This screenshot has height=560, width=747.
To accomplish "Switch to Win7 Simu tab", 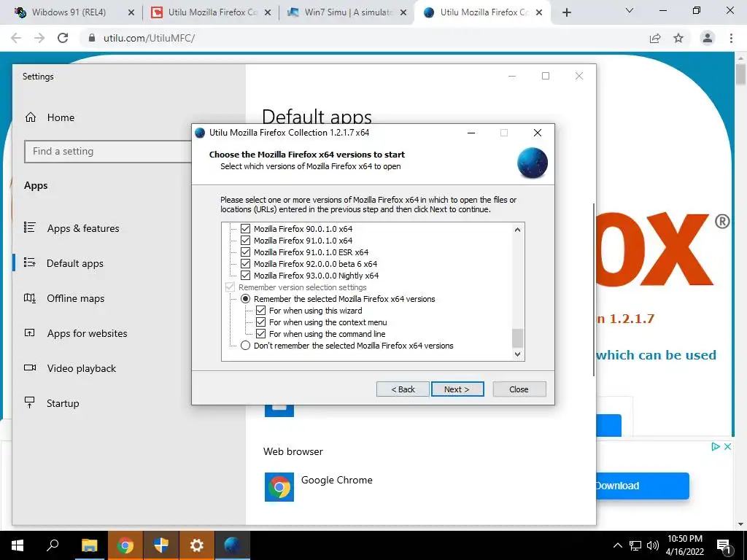I will coord(348,12).
